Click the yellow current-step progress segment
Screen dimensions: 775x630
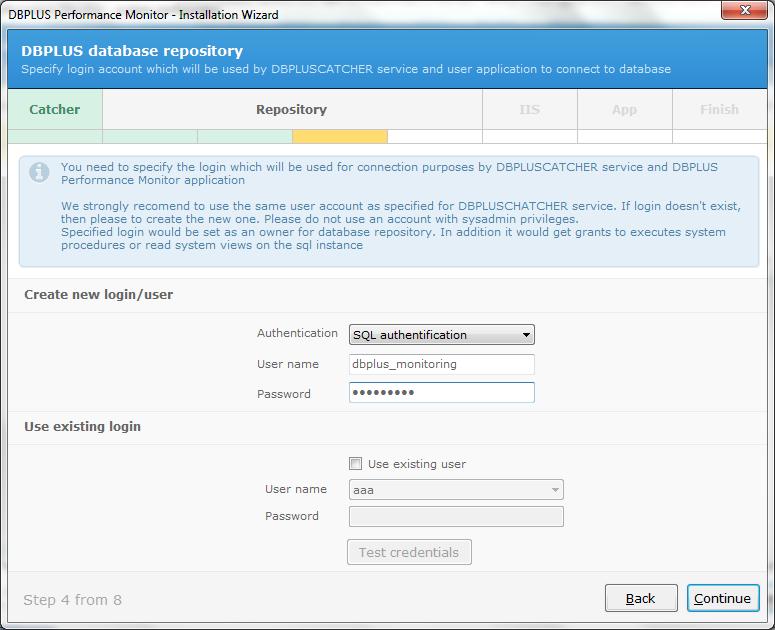(340, 136)
